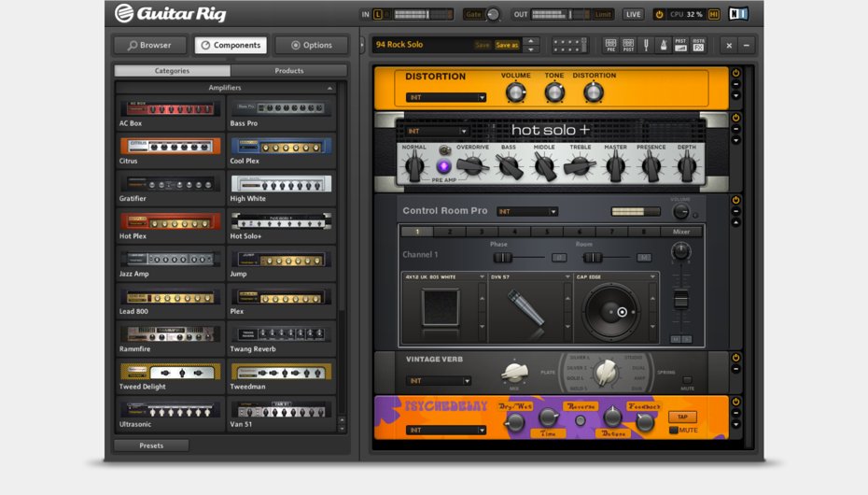Open the tuner tool
The height and width of the screenshot is (495, 868).
point(645,45)
